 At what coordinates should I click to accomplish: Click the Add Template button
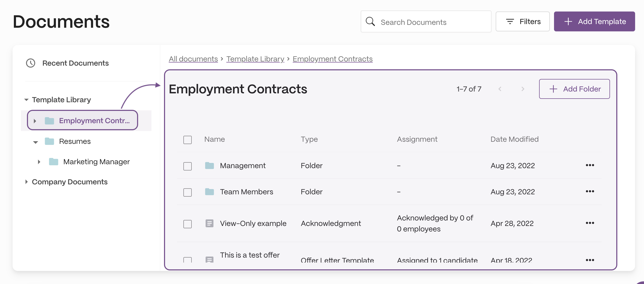(594, 21)
